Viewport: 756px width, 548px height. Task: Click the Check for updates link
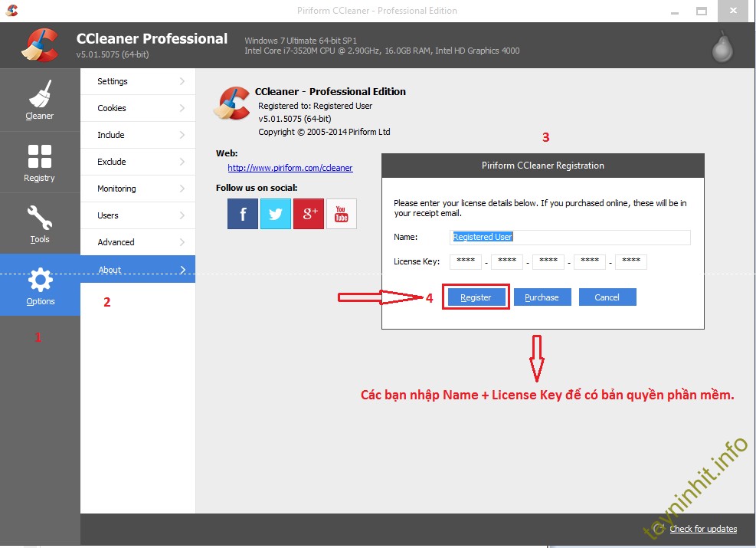point(703,529)
